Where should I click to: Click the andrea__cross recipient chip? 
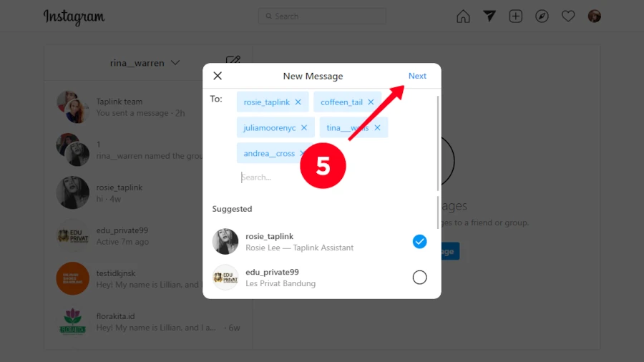coord(269,154)
